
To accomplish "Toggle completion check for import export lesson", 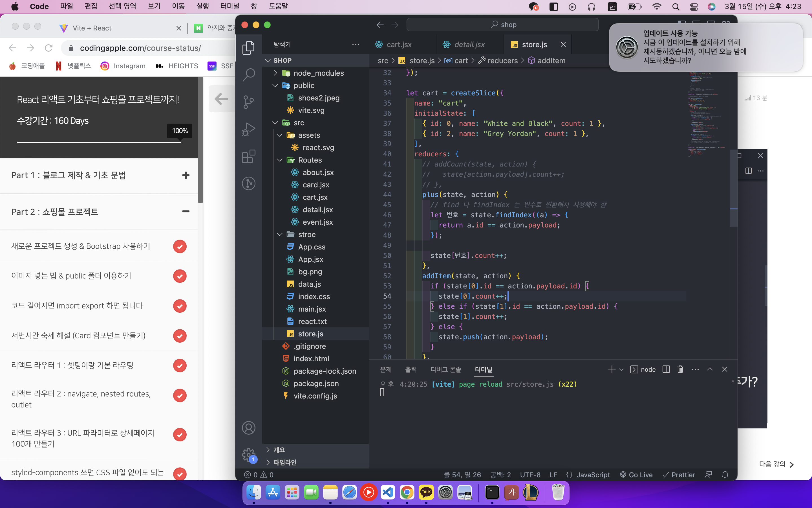I will pyautogui.click(x=180, y=306).
